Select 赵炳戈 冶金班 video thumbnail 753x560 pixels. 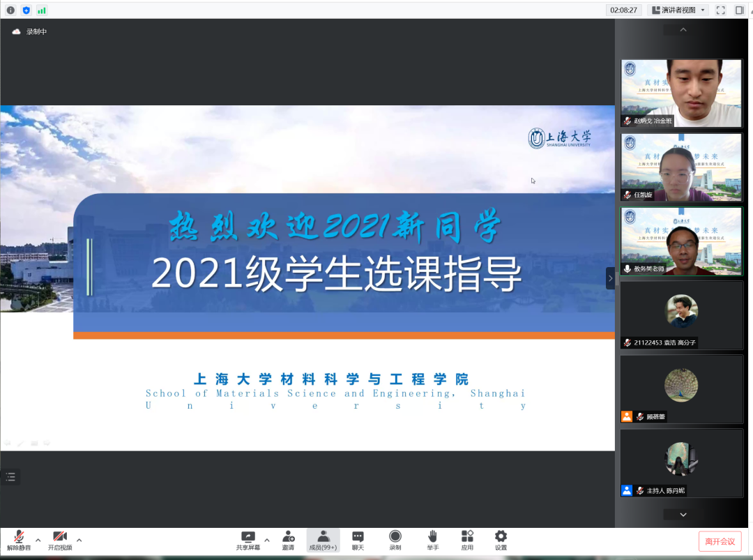[x=681, y=93]
